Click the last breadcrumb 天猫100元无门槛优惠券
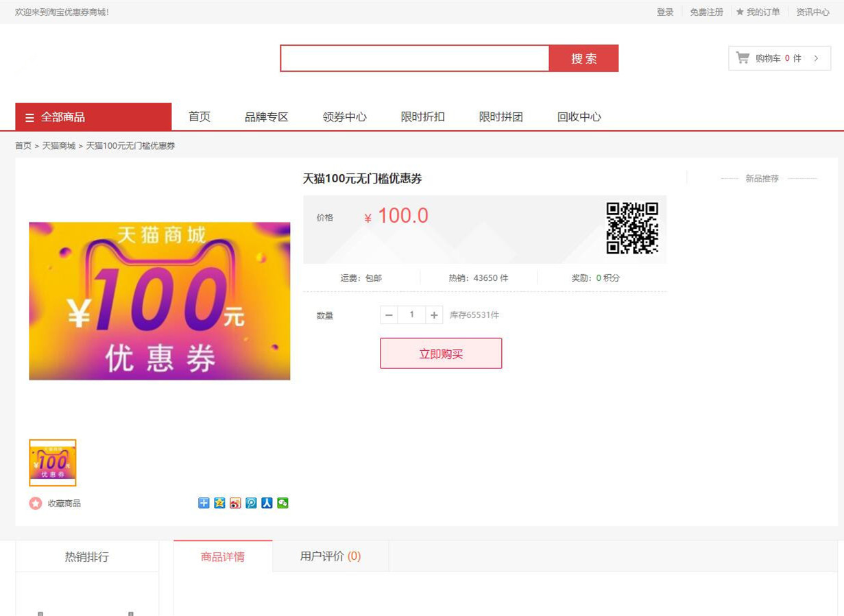The width and height of the screenshot is (844, 616). point(130,145)
